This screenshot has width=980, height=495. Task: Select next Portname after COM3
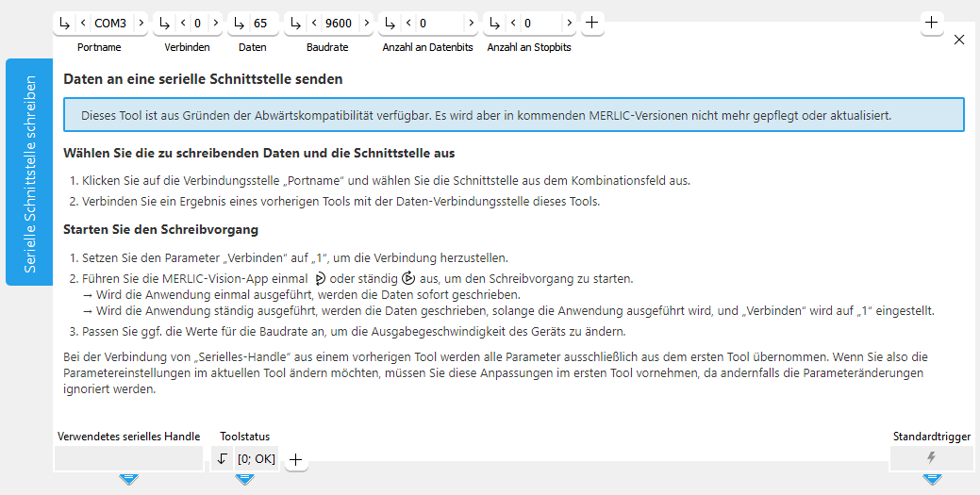[140, 23]
